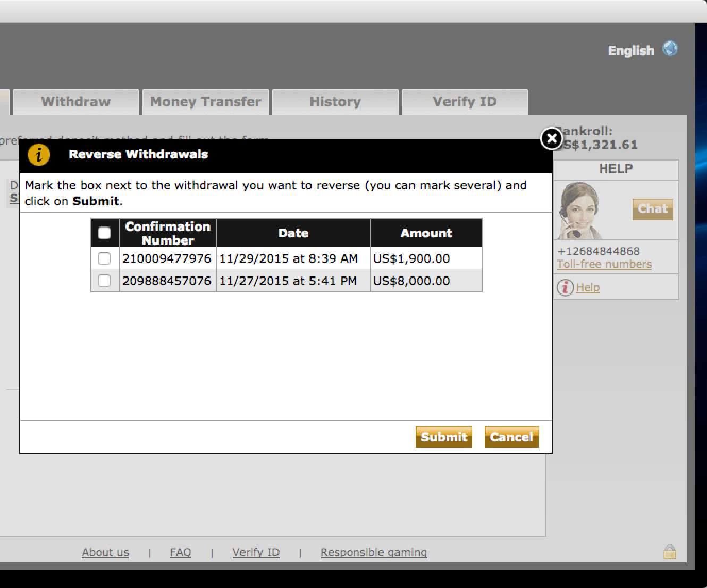Open the Withdraw tab
This screenshot has height=588, width=707.
76,102
